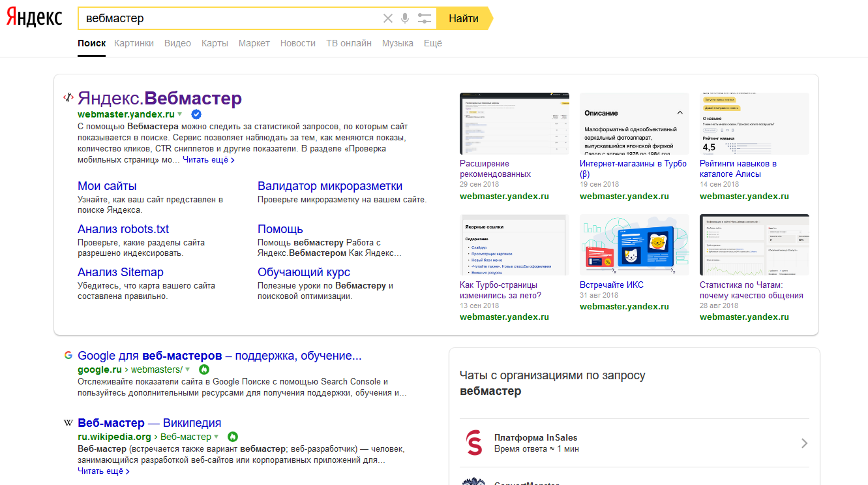Viewport: 868px width, 485px height.
Task: Open the 'Валидатор микроразметки' link
Action: (x=329, y=186)
